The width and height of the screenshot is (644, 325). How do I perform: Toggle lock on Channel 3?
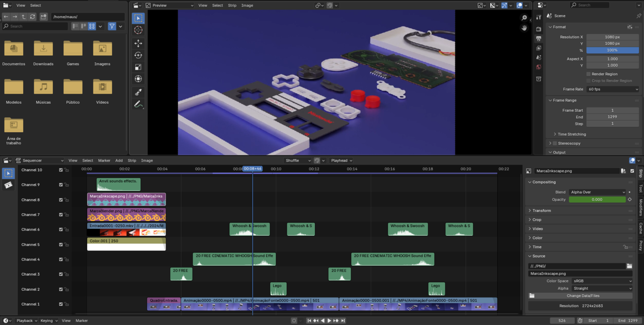click(x=66, y=274)
